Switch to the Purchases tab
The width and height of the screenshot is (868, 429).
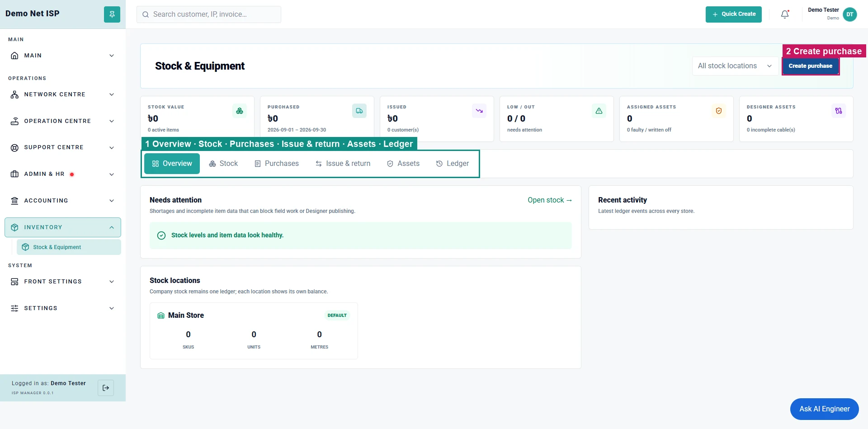[277, 164]
